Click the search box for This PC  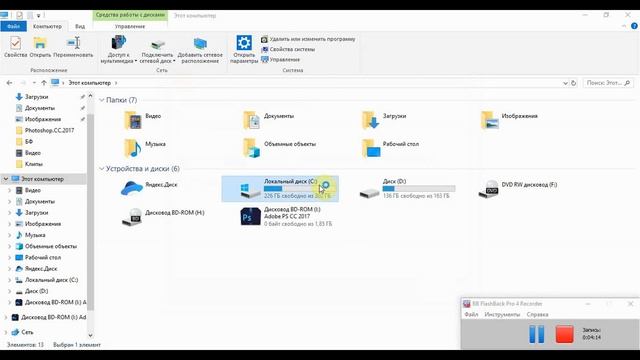pyautogui.click(x=608, y=83)
